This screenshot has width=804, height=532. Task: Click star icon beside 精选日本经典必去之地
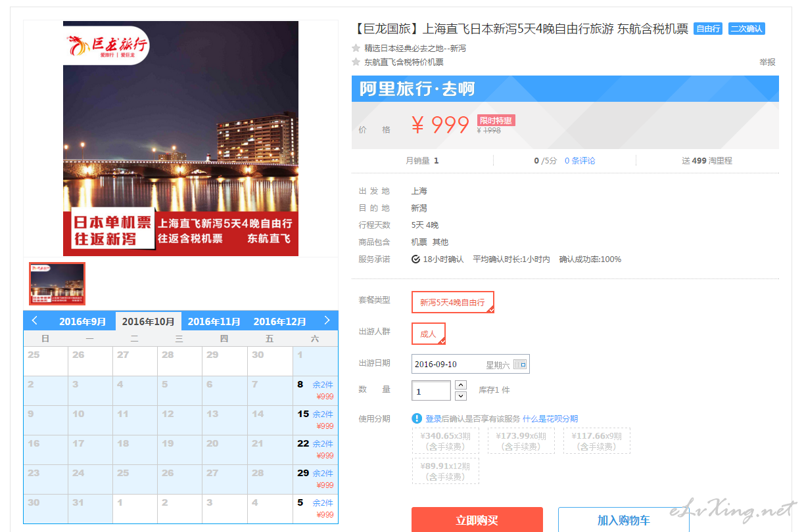click(356, 48)
